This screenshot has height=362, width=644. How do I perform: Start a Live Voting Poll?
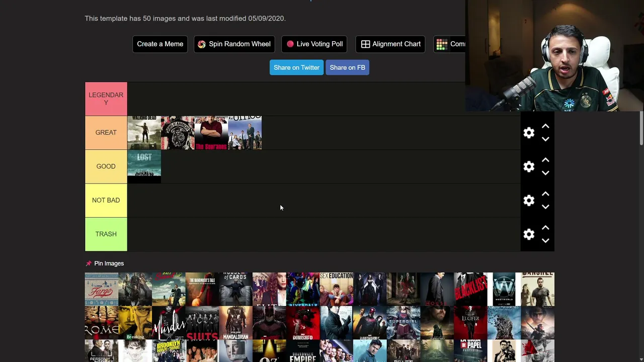315,44
